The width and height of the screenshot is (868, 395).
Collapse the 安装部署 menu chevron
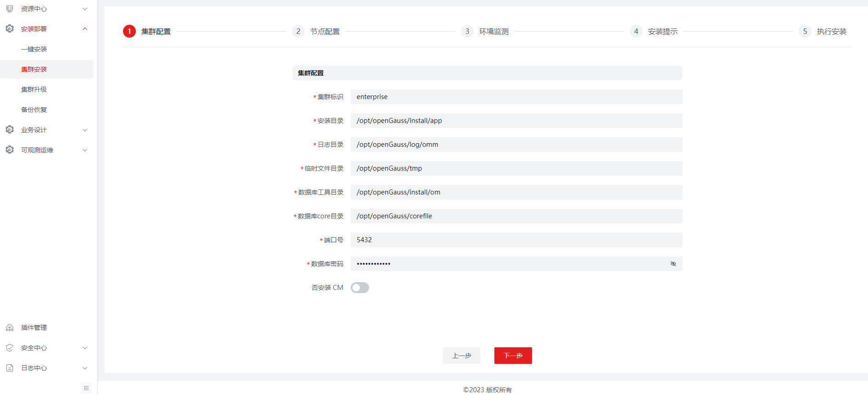tap(85, 29)
